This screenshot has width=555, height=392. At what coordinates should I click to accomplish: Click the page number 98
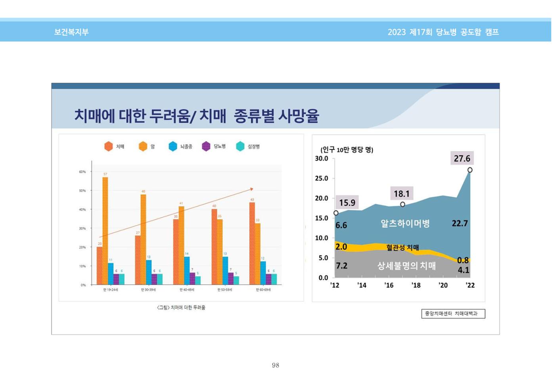276,365
